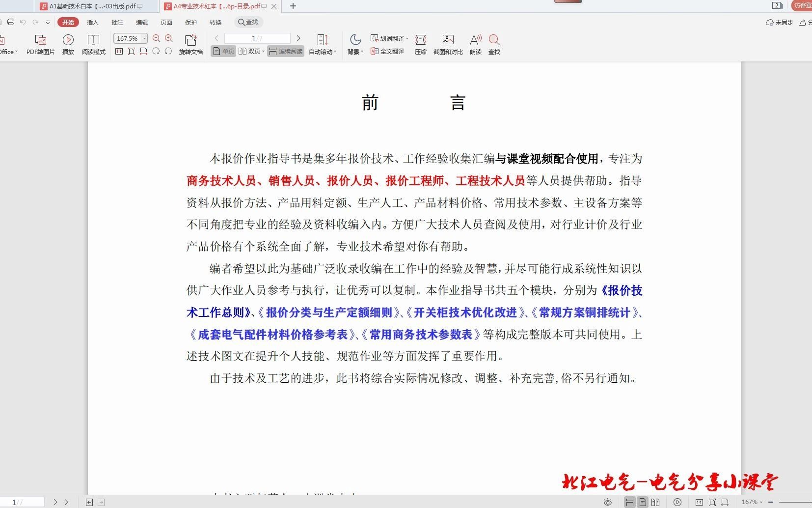Open the 批注 ribbon tab
Screen dimensions: 812x508
(117, 22)
